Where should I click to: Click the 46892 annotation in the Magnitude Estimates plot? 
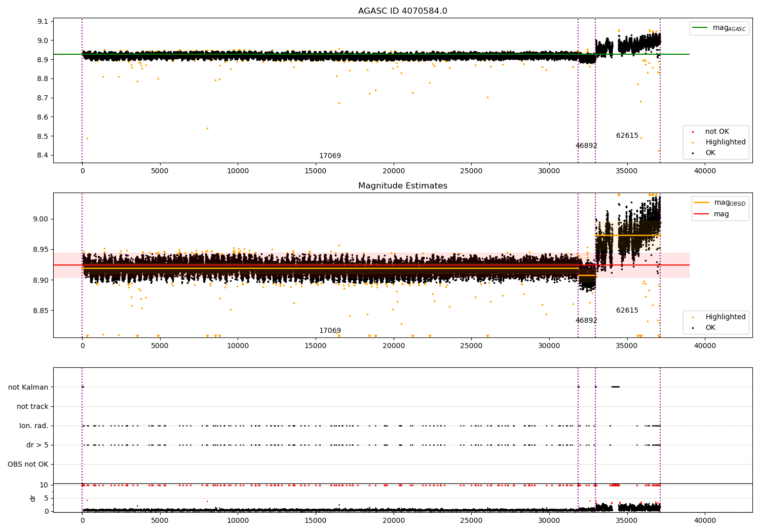[586, 321]
